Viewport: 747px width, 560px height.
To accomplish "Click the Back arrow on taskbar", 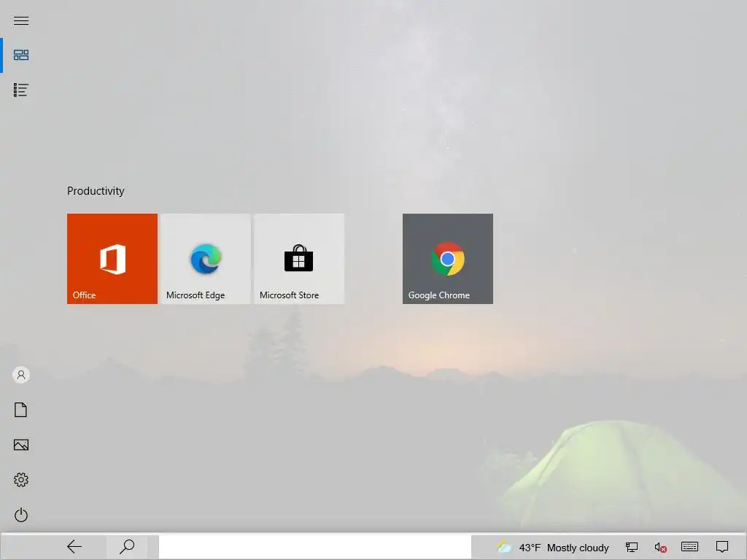I will pyautogui.click(x=74, y=547).
